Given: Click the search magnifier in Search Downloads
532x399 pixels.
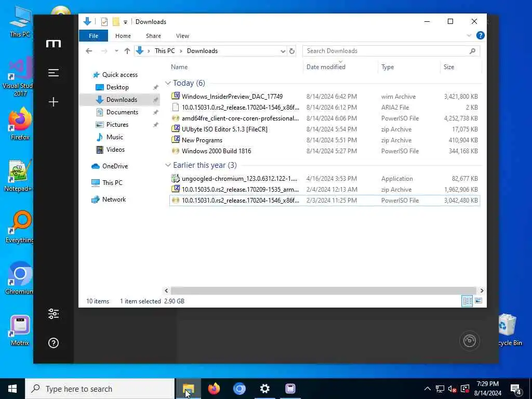Looking at the screenshot, I should [472, 51].
